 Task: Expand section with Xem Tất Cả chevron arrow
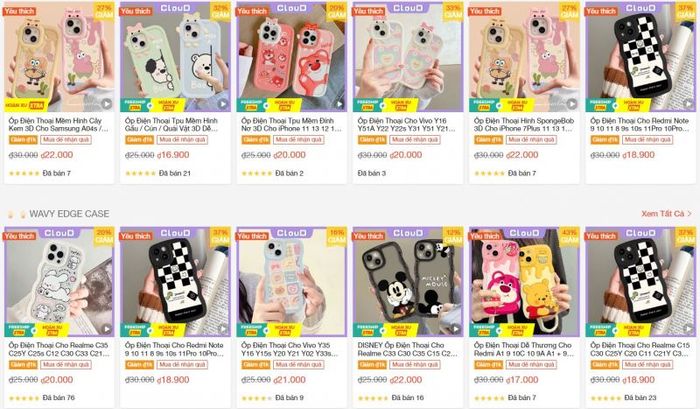pos(690,214)
